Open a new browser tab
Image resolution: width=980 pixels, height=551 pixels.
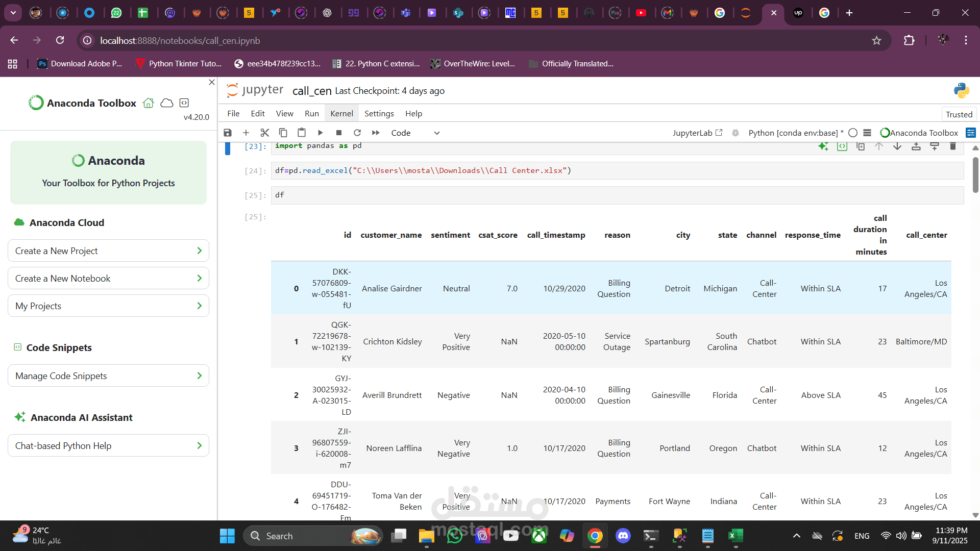pyautogui.click(x=849, y=13)
